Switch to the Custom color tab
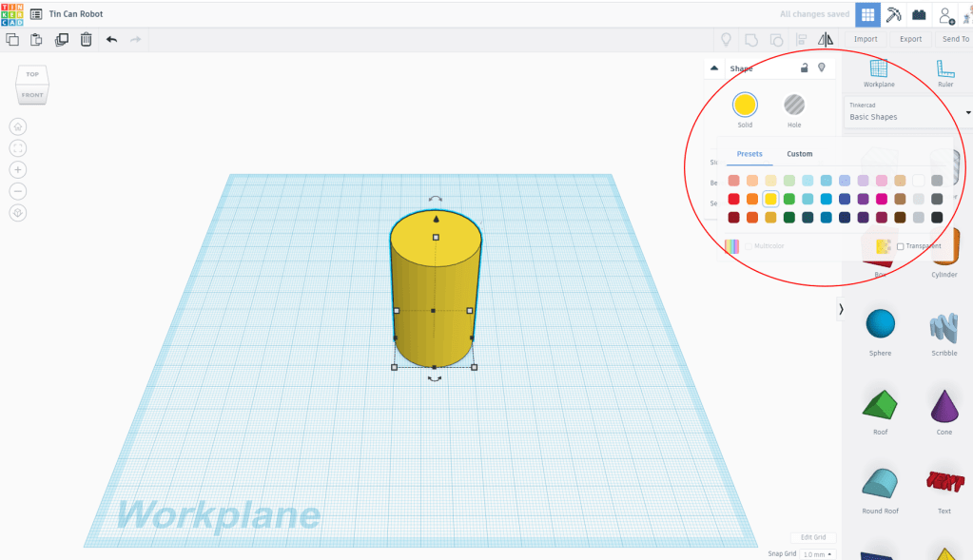Image resolution: width=973 pixels, height=560 pixels. click(x=799, y=154)
